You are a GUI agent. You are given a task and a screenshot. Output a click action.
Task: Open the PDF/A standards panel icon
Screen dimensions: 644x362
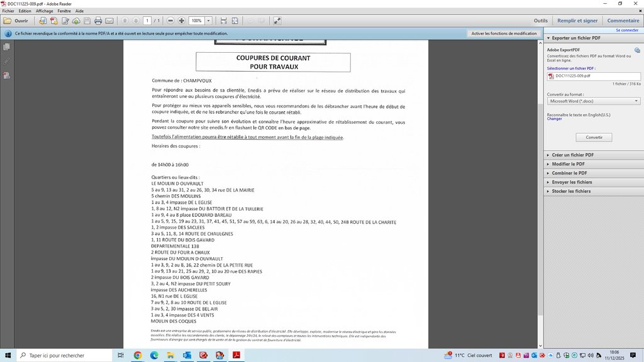[x=6, y=75]
